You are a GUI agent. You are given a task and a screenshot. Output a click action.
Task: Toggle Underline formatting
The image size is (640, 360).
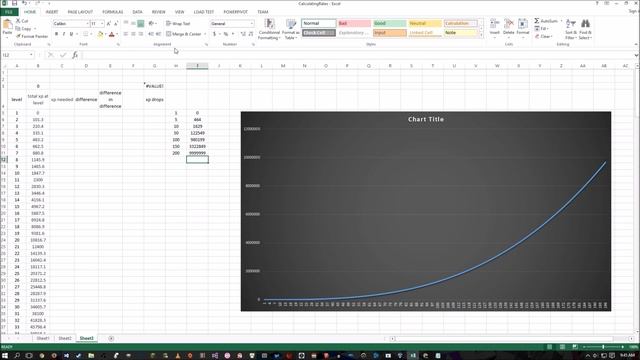coord(71,34)
